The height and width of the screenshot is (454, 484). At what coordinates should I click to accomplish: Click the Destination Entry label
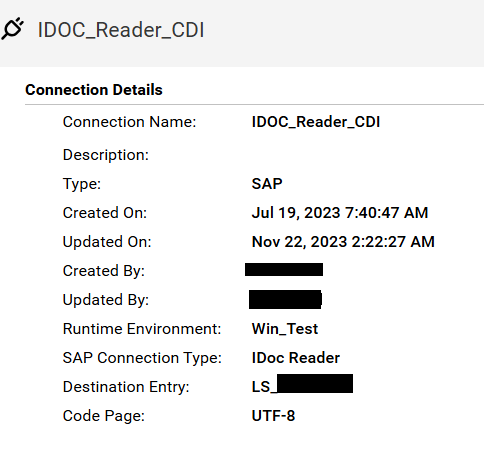pyautogui.click(x=126, y=387)
